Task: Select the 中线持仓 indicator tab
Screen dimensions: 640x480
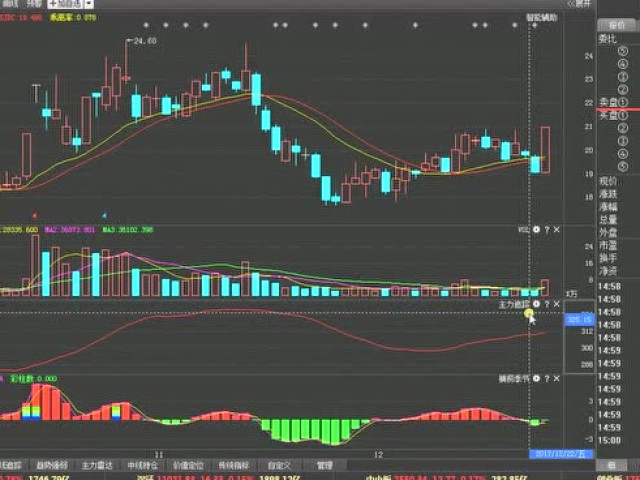Action: (x=142, y=465)
